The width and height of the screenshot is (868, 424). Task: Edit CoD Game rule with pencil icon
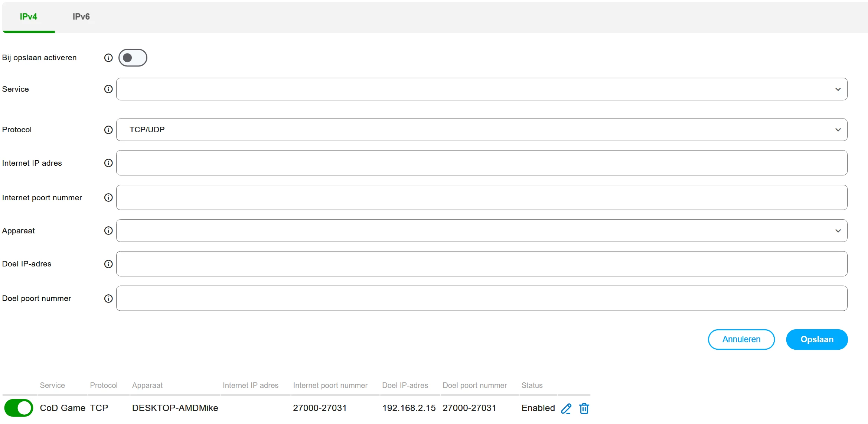point(566,408)
